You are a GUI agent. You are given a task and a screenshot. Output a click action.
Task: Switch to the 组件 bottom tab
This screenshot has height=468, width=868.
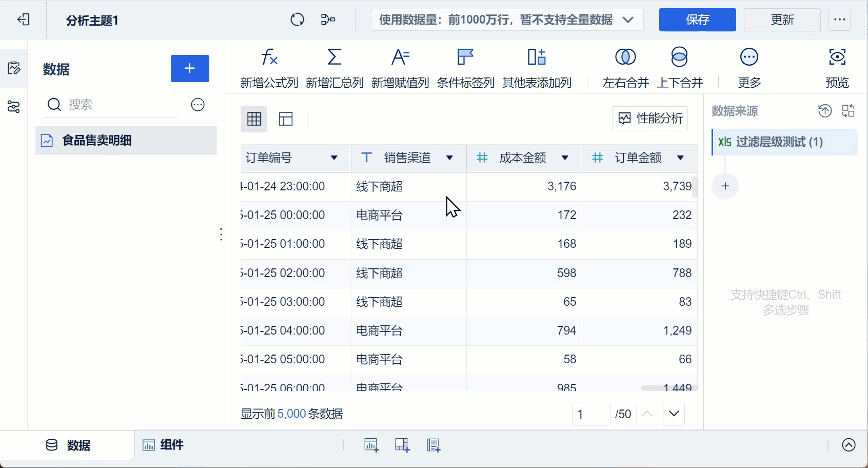(x=163, y=445)
